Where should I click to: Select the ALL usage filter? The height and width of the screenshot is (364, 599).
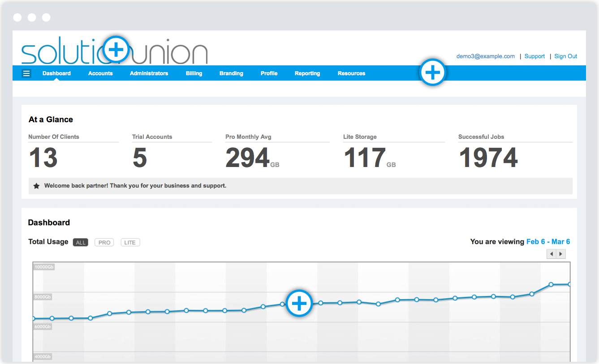81,243
